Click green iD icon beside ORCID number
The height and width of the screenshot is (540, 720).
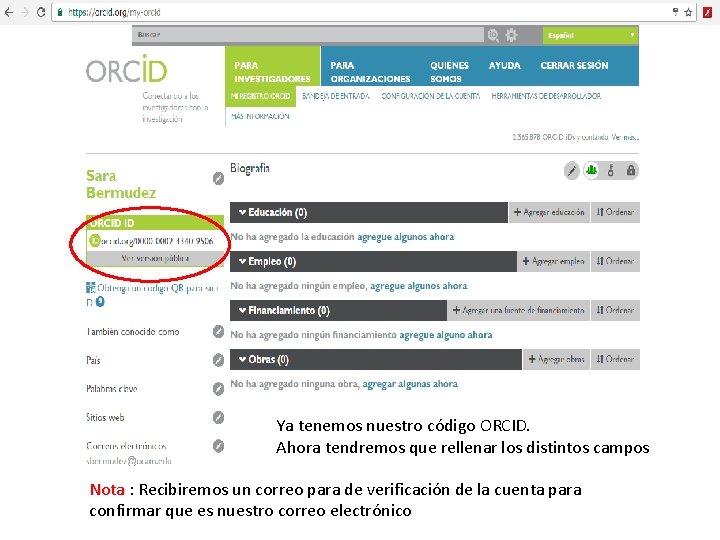pyautogui.click(x=94, y=240)
